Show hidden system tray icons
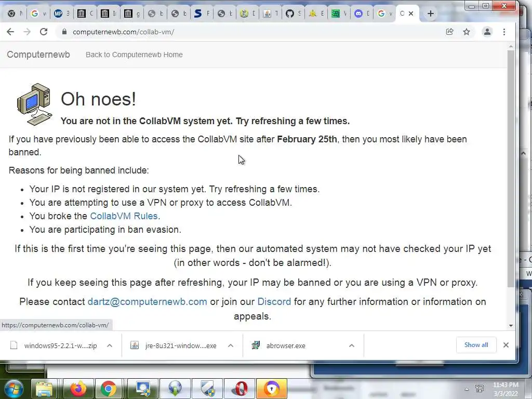 coord(467,389)
